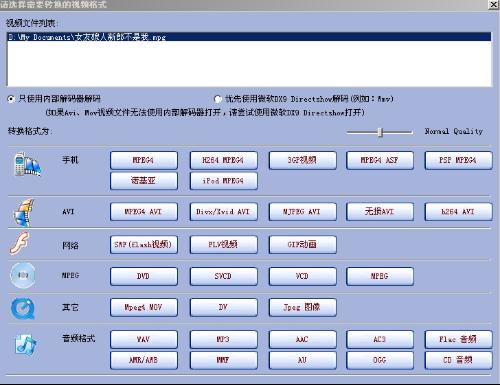Choose the FLV视频 button

(x=223, y=245)
